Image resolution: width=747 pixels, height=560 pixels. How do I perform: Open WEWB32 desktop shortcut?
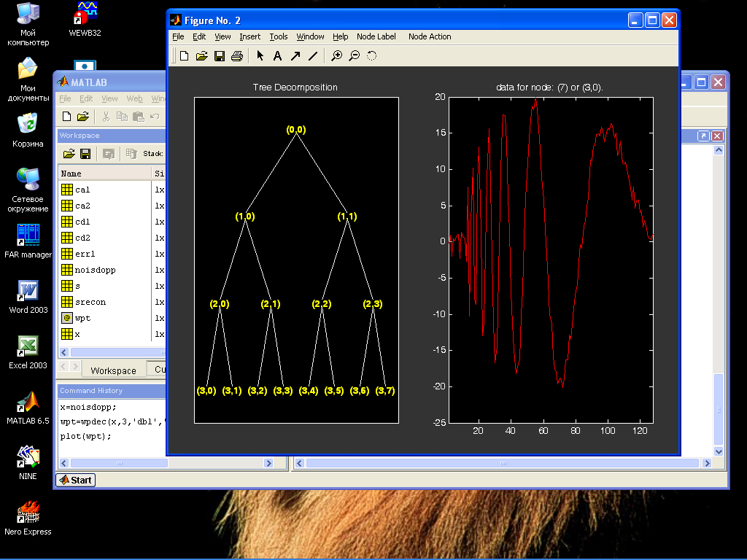coord(85,19)
